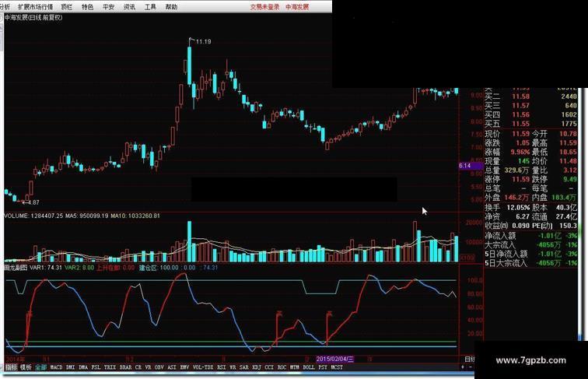
Task: Select the MACD indicator tab
Action: tap(56, 367)
